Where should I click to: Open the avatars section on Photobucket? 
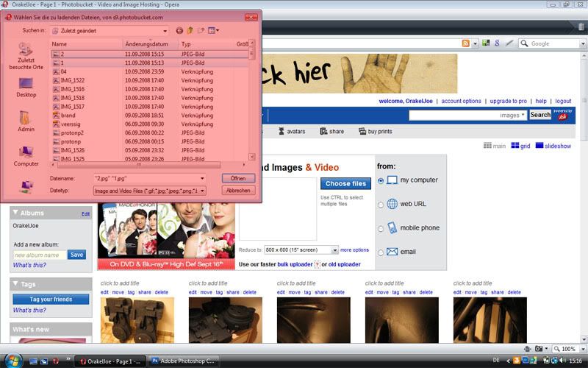[292, 132]
